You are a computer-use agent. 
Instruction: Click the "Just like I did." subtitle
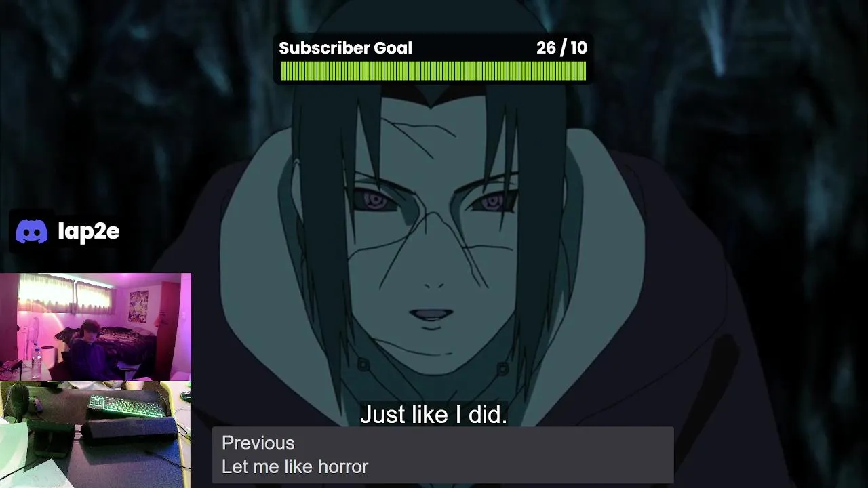tap(433, 415)
